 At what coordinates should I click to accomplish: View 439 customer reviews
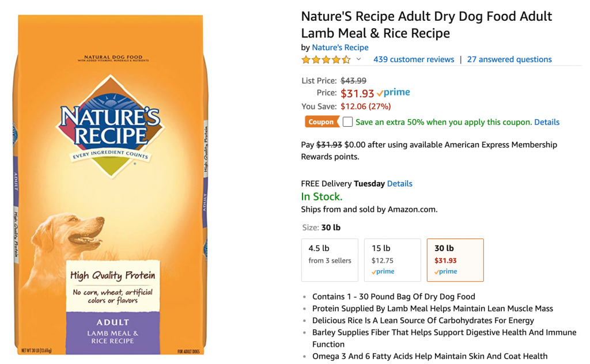(x=414, y=59)
